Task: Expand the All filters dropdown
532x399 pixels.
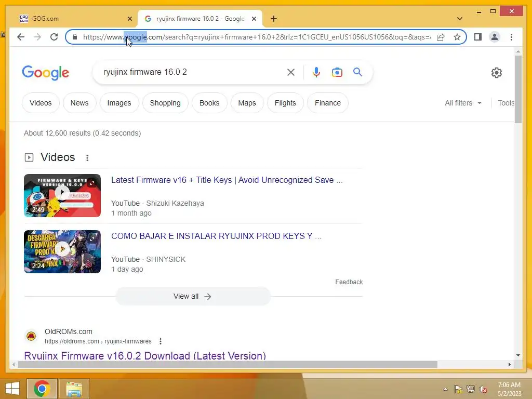Action: [463, 103]
